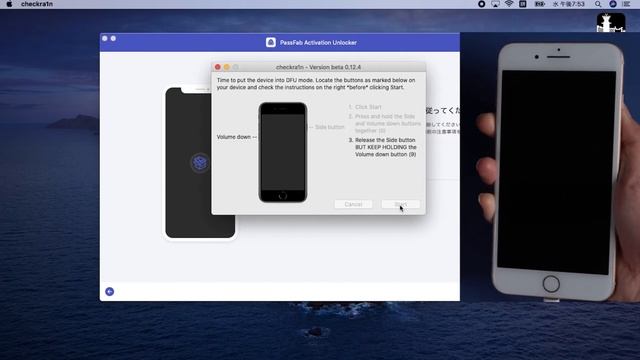Open the input source menu icon

coord(522,4)
